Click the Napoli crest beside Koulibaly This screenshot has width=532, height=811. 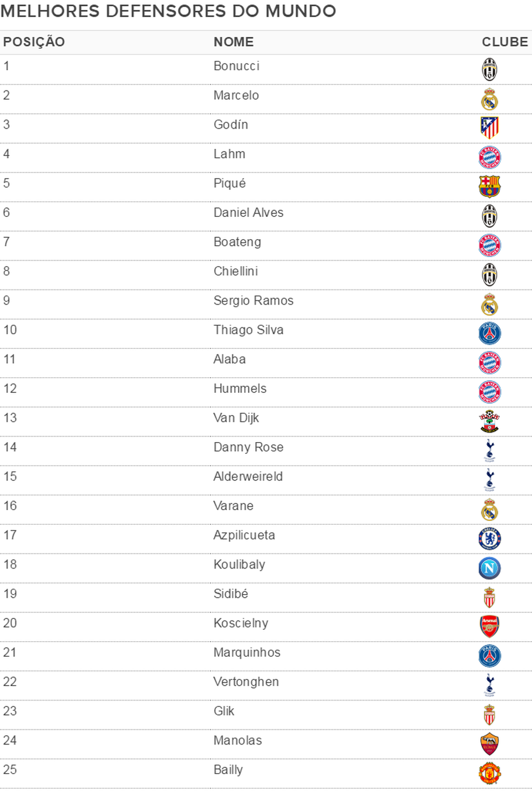pos(489,568)
